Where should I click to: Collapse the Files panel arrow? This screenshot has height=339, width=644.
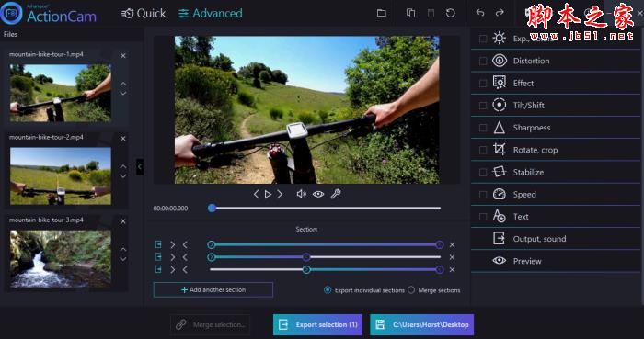140,167
